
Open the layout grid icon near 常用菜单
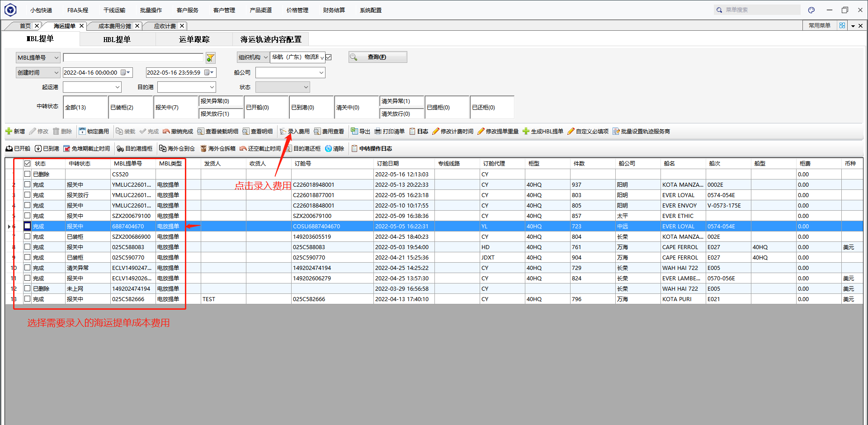[842, 25]
